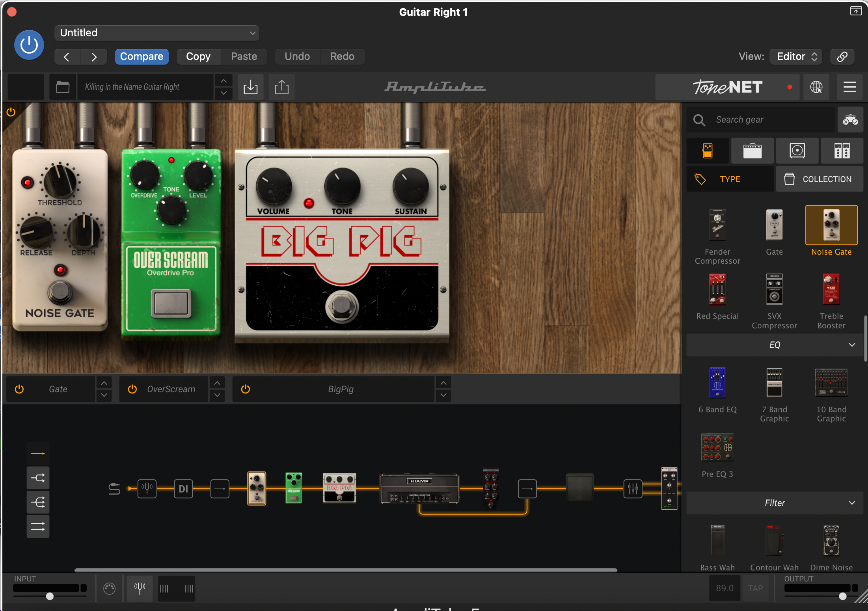Move OverScream slot down chevron
The width and height of the screenshot is (868, 611).
click(x=217, y=395)
